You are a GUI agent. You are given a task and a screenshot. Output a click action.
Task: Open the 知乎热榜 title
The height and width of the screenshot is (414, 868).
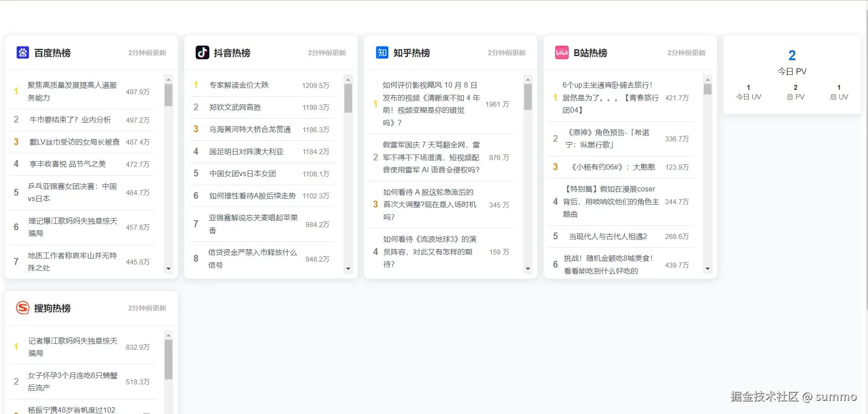412,53
